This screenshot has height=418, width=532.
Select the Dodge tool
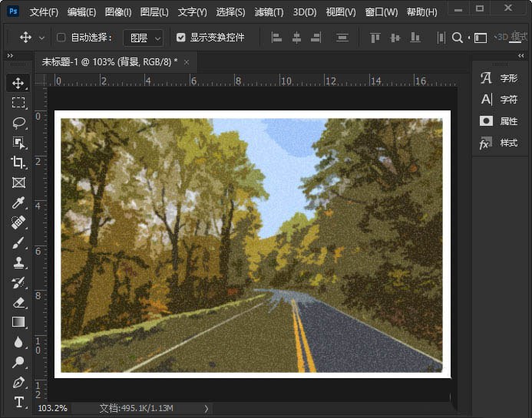click(x=18, y=362)
